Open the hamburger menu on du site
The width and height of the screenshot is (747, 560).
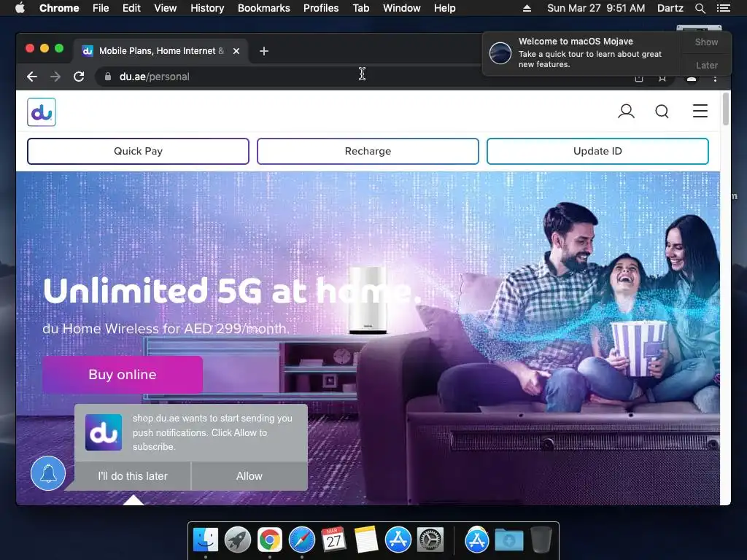[x=700, y=111]
